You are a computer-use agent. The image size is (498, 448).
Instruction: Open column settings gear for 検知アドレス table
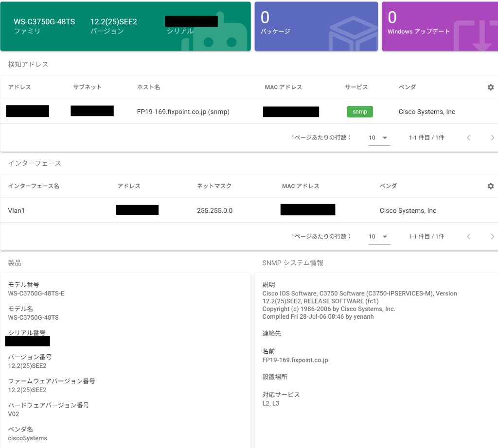pos(490,87)
